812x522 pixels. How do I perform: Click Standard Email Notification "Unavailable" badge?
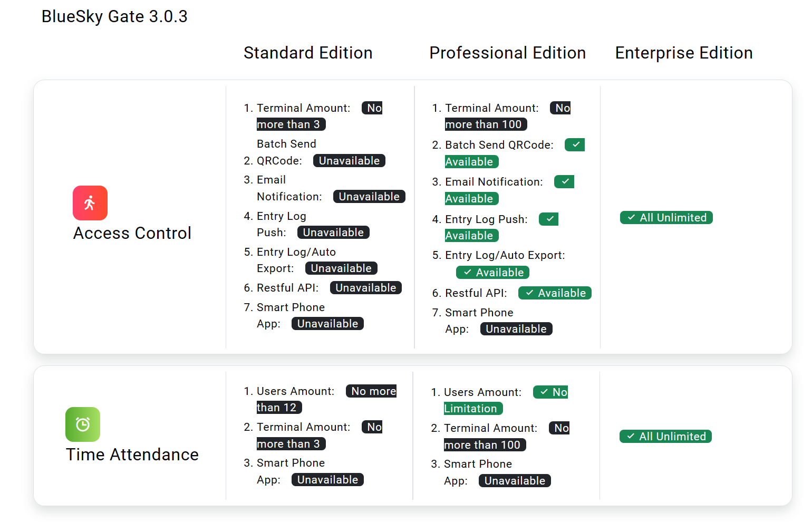369,197
